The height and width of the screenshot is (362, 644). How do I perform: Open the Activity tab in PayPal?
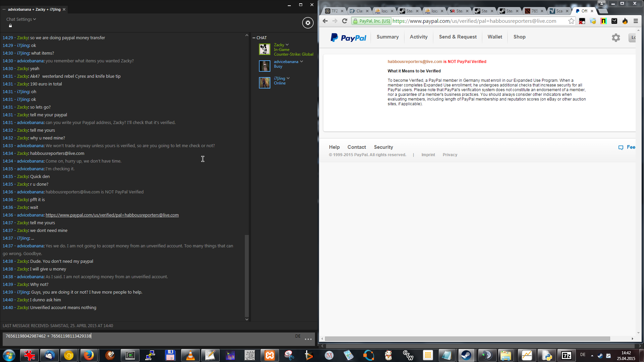pyautogui.click(x=418, y=37)
